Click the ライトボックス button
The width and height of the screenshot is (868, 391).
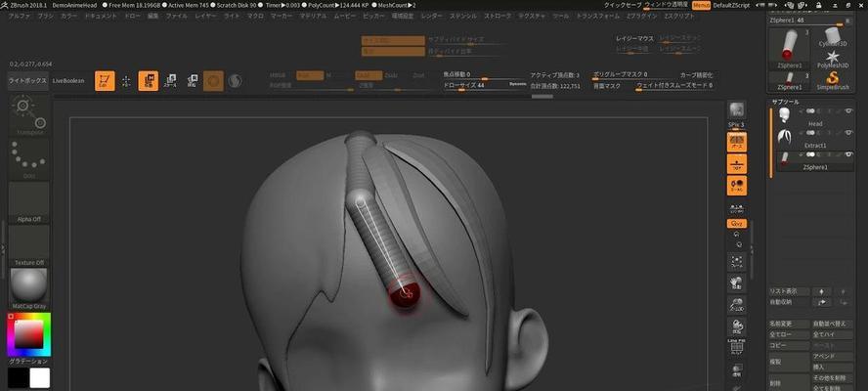click(x=27, y=81)
